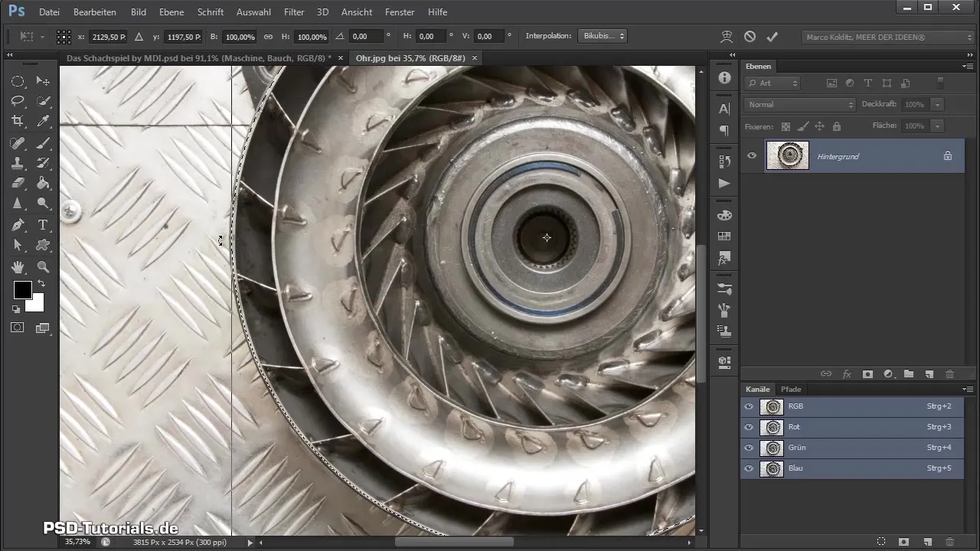
Task: Select the History Brush tool
Action: (43, 162)
